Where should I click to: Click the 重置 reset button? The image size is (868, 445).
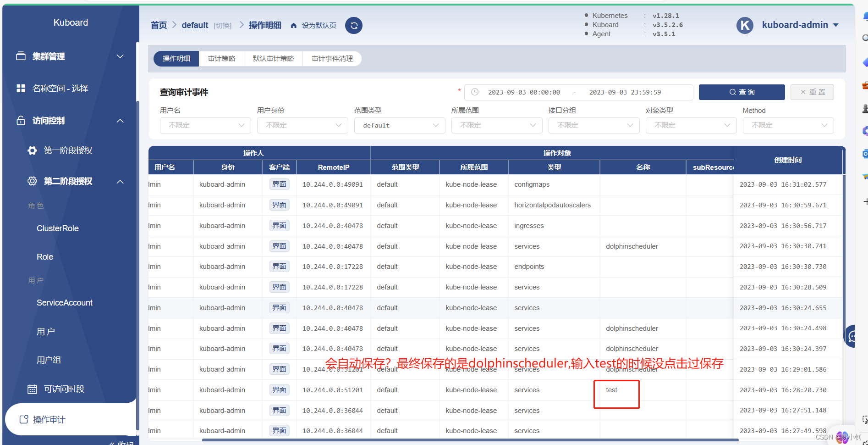click(812, 92)
